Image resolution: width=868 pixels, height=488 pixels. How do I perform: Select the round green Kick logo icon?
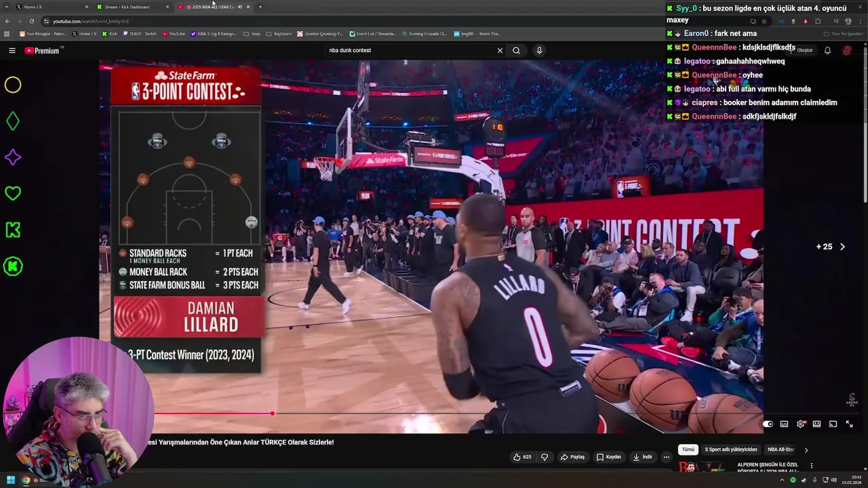tap(13, 266)
